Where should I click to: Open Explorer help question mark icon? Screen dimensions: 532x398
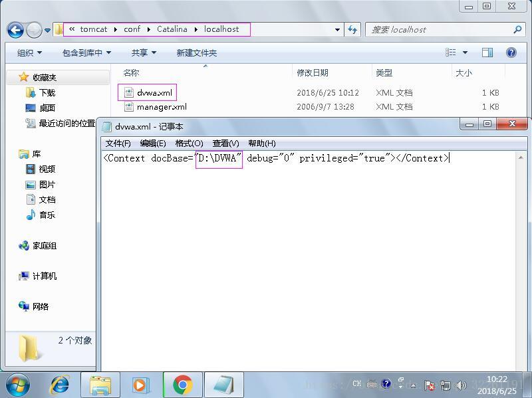(x=511, y=52)
